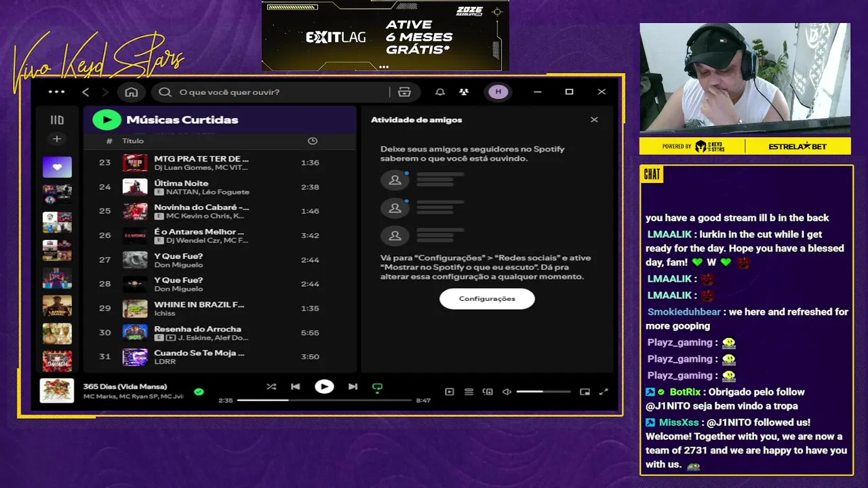Open Spotify Home
The image size is (868, 488).
(x=132, y=91)
